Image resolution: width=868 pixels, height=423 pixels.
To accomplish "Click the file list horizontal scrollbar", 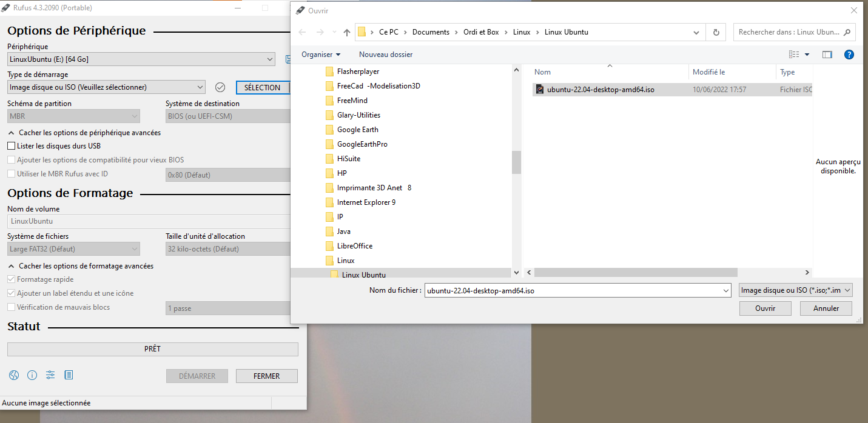I will (636, 273).
